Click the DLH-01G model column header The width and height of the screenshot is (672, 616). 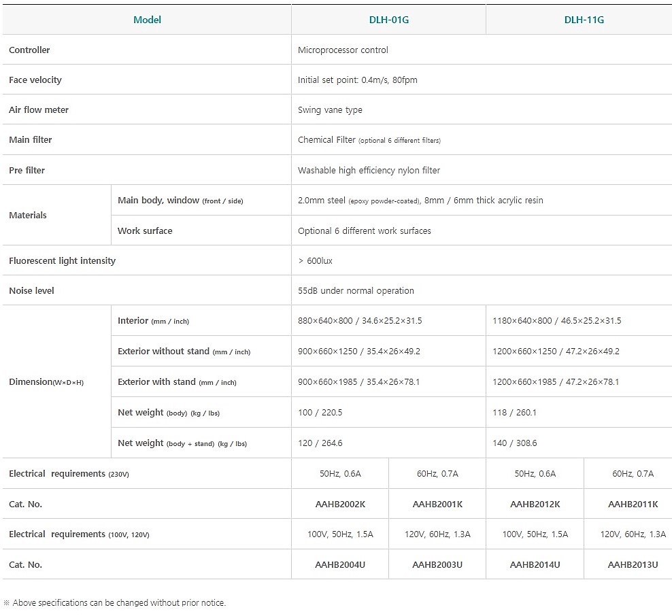[388, 20]
